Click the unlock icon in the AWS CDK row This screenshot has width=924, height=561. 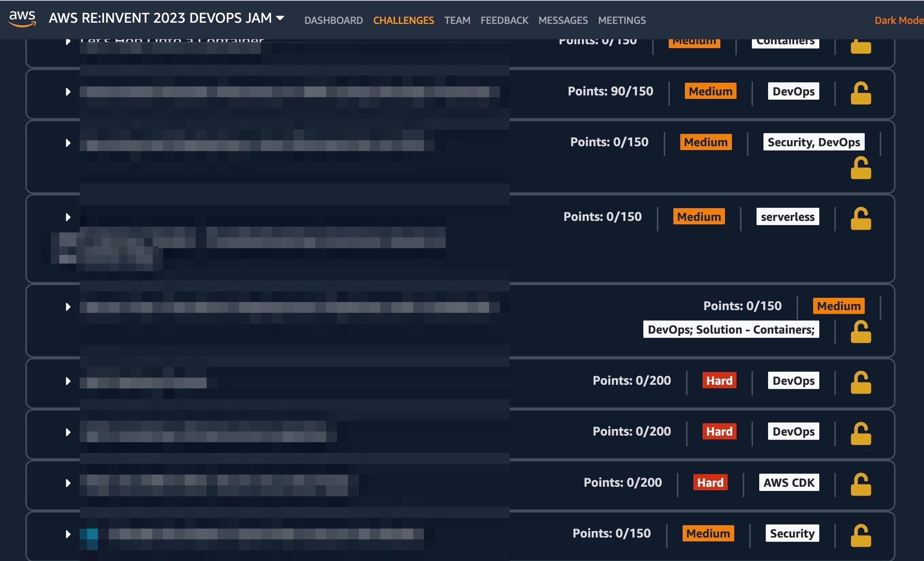861,484
